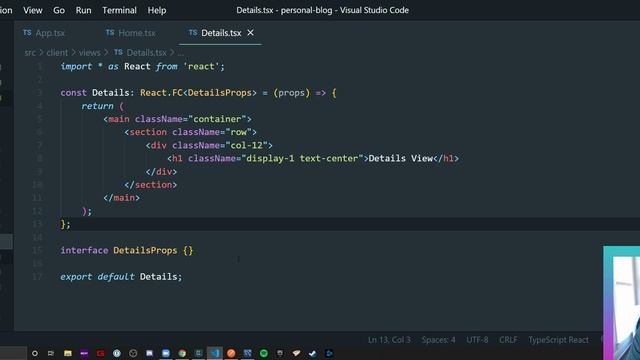
Task: Switch to the App.tsx tab
Action: tap(50, 33)
